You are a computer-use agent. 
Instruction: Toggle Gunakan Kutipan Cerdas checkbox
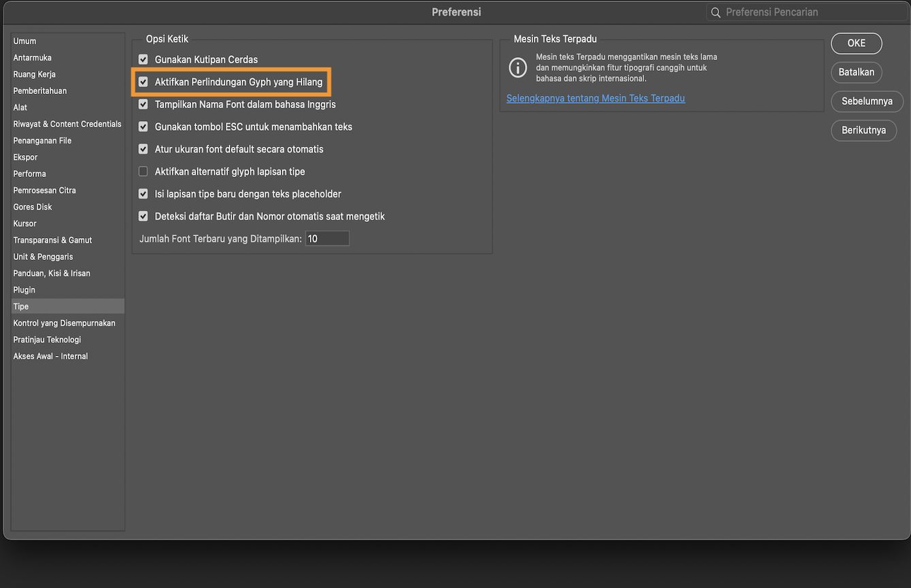point(143,60)
